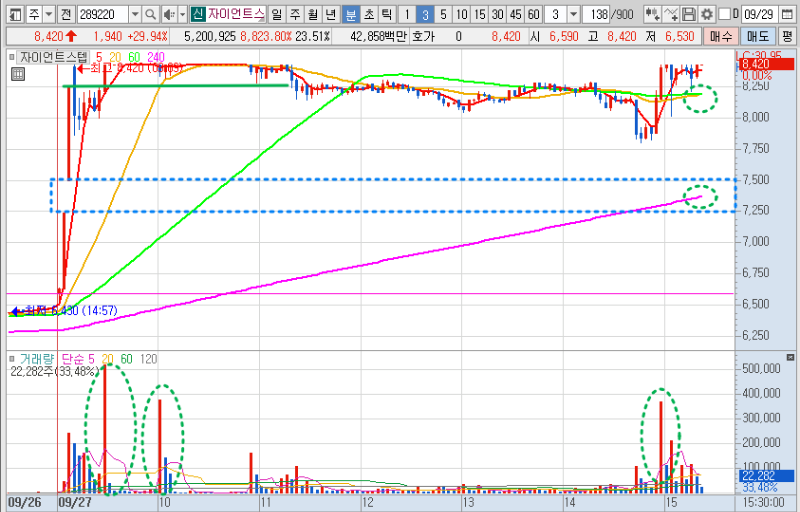Click the 15:30:00 time label
The width and height of the screenshot is (800, 512).
[x=763, y=503]
